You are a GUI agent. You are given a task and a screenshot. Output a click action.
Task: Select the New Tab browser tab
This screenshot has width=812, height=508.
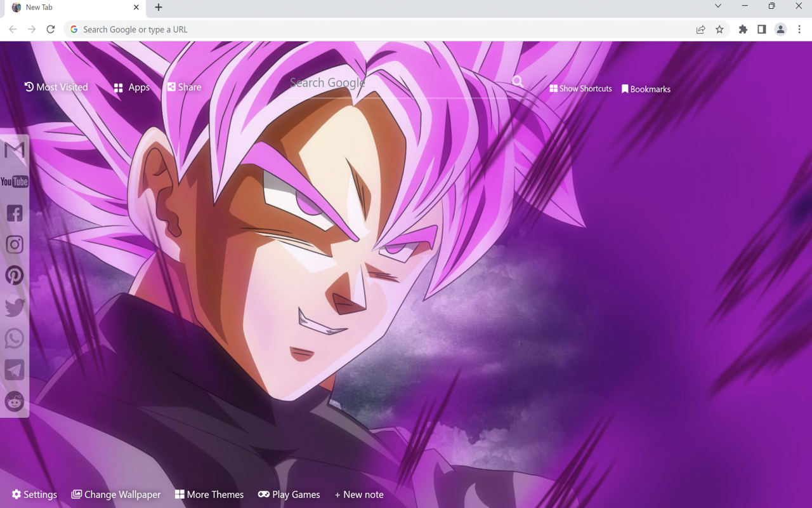point(74,8)
